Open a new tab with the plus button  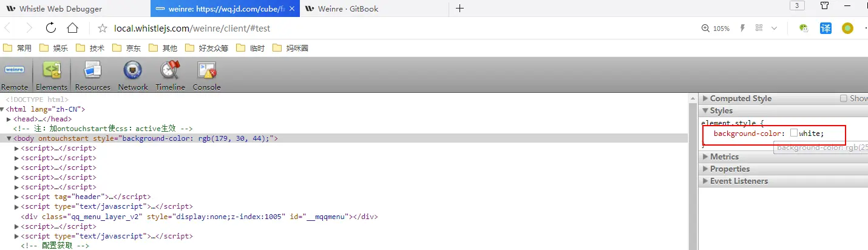pos(459,8)
